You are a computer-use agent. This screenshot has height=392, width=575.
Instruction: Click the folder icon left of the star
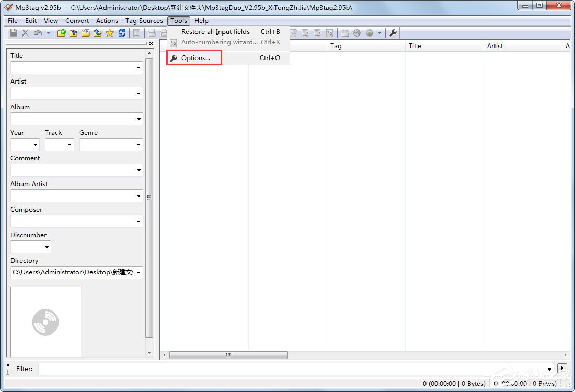coord(98,33)
